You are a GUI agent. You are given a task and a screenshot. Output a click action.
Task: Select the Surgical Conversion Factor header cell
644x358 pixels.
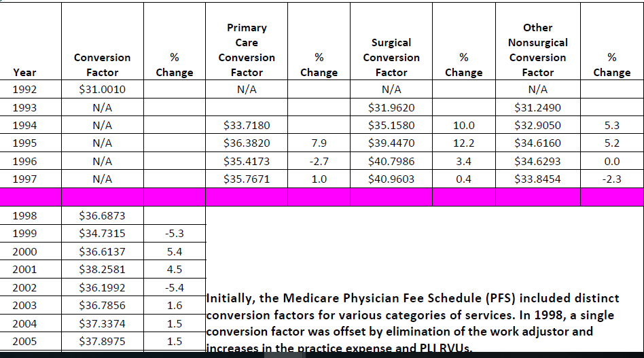point(391,57)
